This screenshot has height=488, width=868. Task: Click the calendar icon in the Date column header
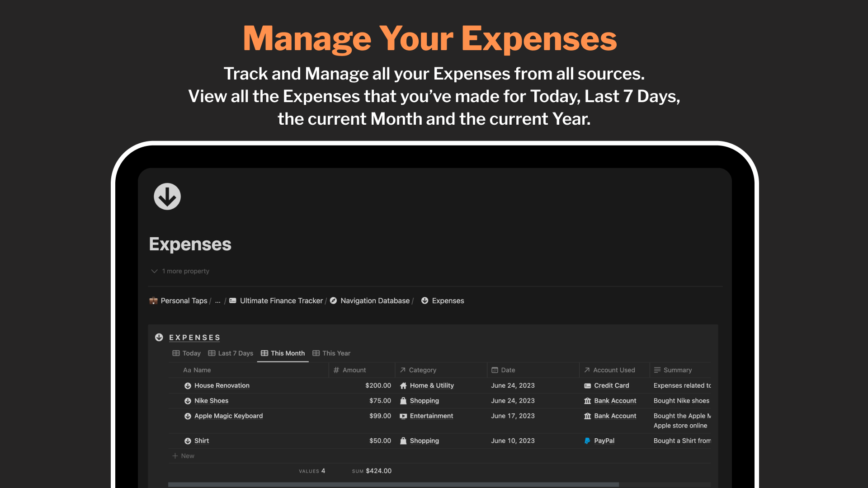[x=495, y=370]
